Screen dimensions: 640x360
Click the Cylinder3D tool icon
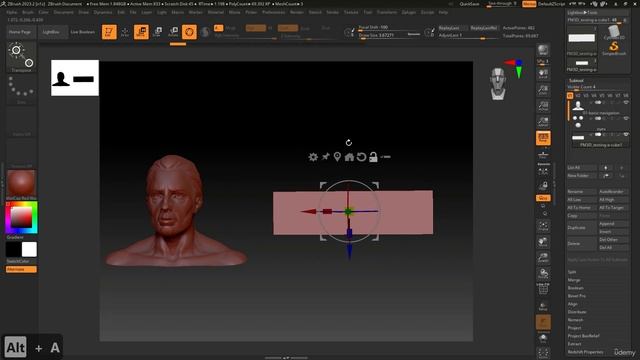pos(613,32)
